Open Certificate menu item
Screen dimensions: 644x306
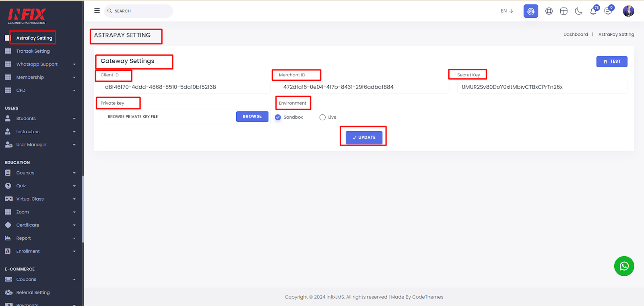pyautogui.click(x=28, y=225)
